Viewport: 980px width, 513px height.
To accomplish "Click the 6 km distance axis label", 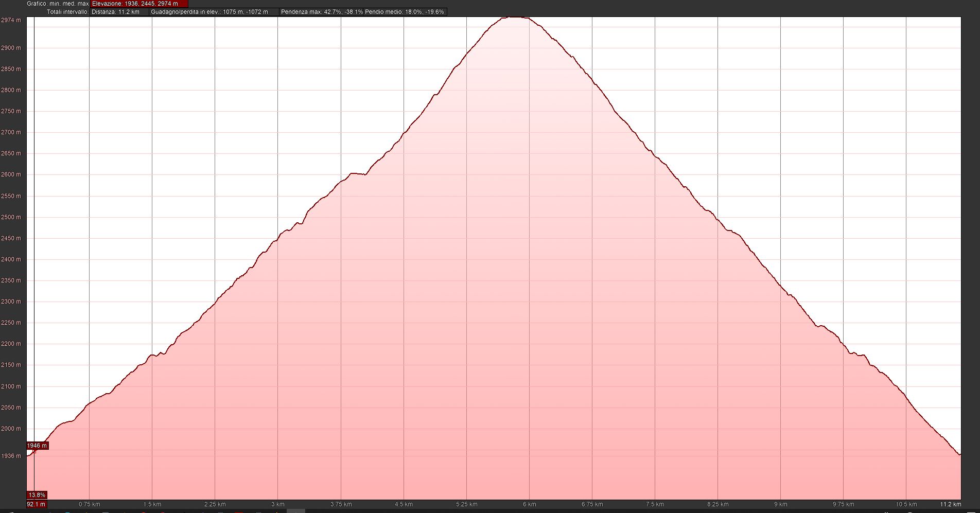I will (x=529, y=504).
